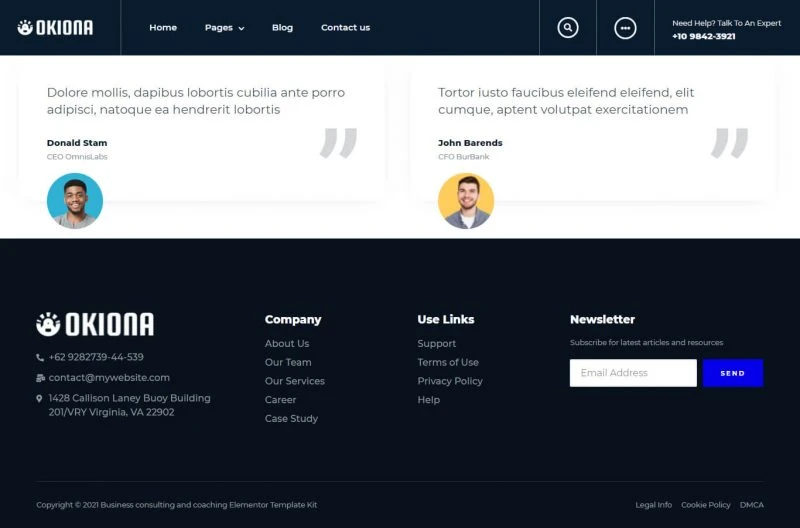This screenshot has width=800, height=528.
Task: Click contact@mywebsite.com email link
Action: pos(109,378)
